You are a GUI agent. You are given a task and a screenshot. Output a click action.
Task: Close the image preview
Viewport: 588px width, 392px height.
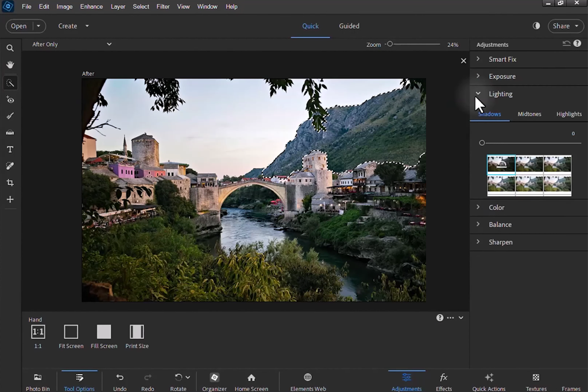[463, 61]
